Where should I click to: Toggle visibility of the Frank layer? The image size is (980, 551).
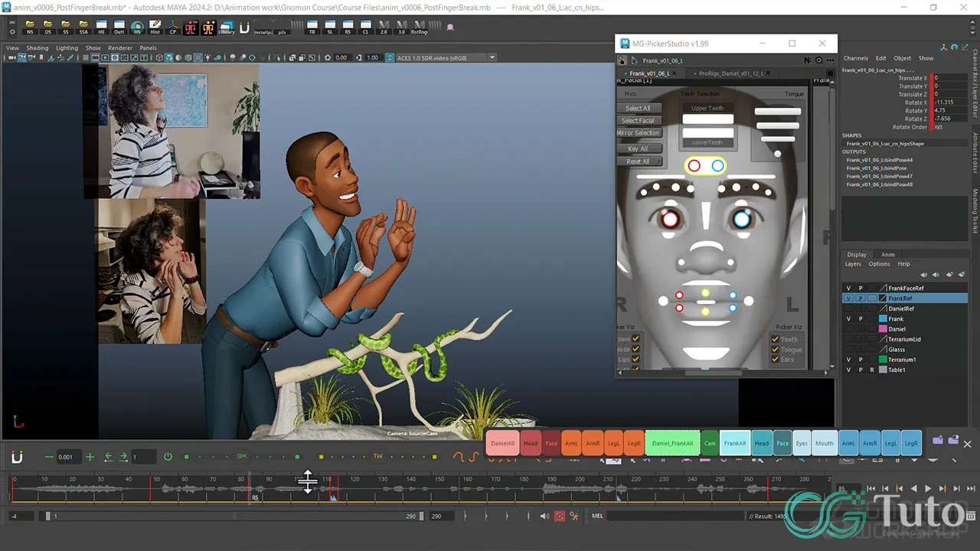[848, 318]
